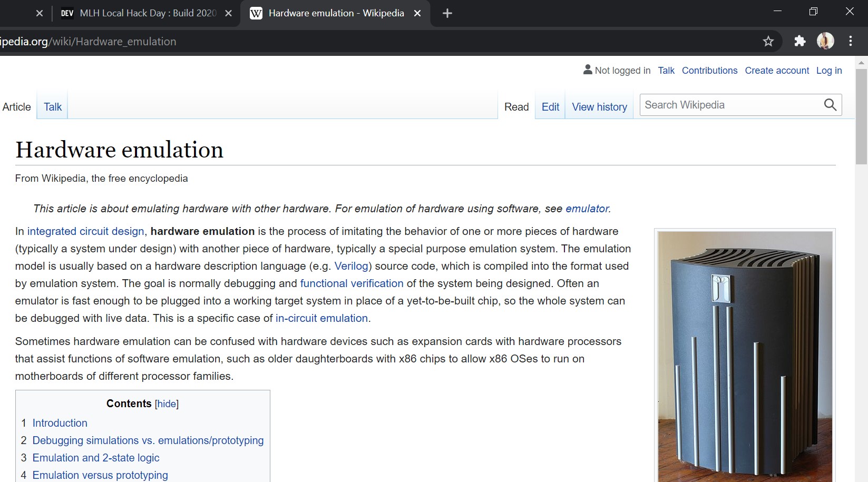Screen dimensions: 868x482
Task: Go to Emulation and 2-state logic section
Action: tap(95, 458)
